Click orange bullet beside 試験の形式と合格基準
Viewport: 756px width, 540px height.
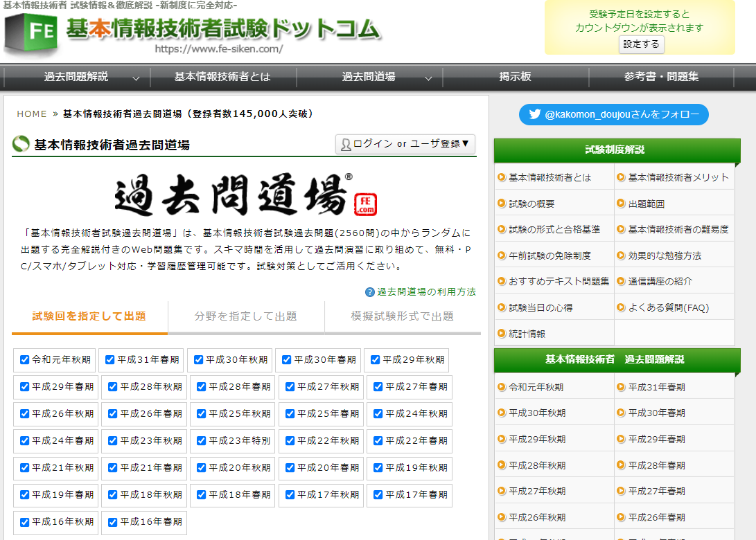coord(502,229)
